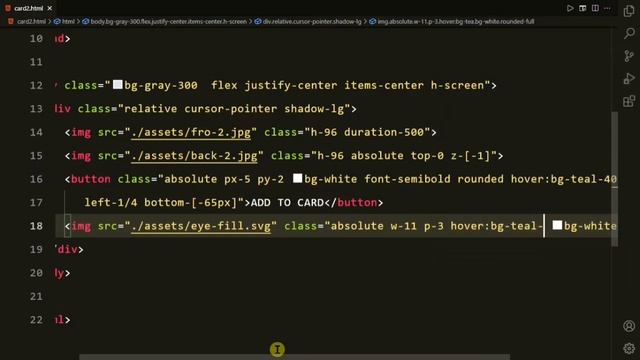
Task: Open preview to the side icon
Action: pyautogui.click(x=582, y=8)
